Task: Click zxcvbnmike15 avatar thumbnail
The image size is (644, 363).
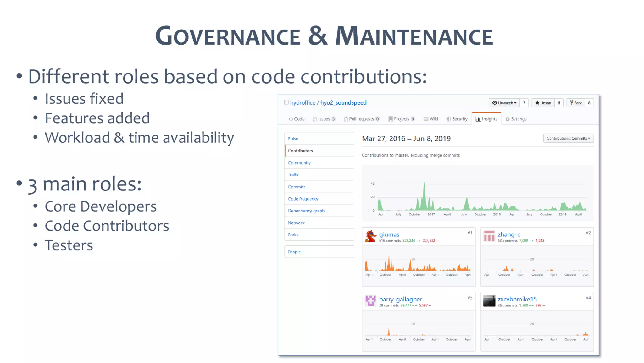Action: point(489,301)
